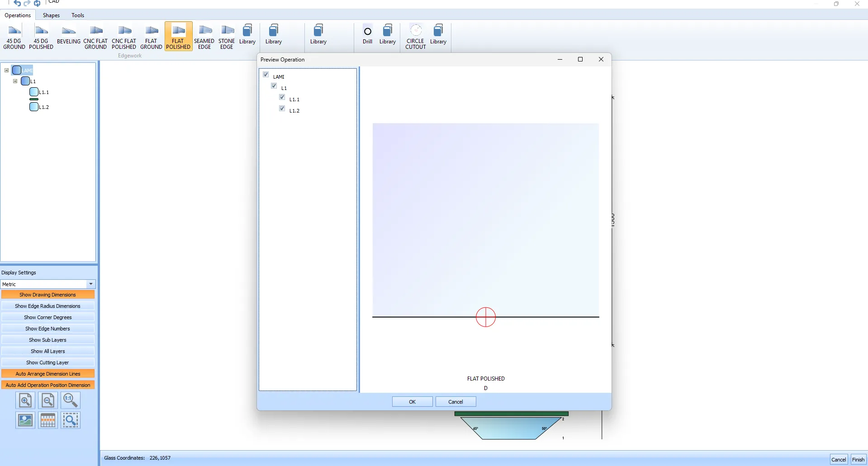Choose the STONE EDGE tool
The height and width of the screenshot is (466, 868).
point(227,36)
